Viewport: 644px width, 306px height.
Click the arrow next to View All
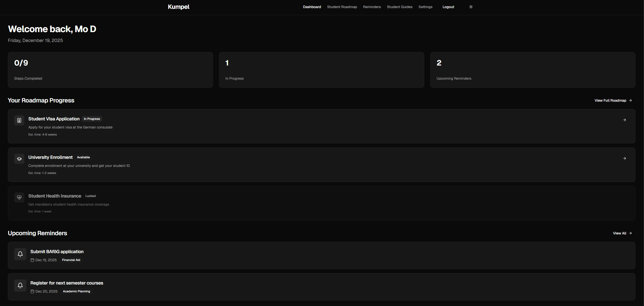coord(630,233)
